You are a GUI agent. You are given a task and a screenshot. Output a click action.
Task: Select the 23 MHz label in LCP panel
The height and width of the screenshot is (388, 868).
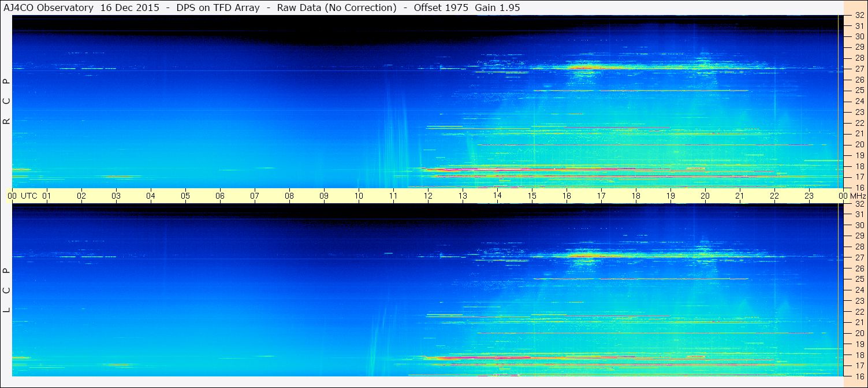tap(859, 301)
